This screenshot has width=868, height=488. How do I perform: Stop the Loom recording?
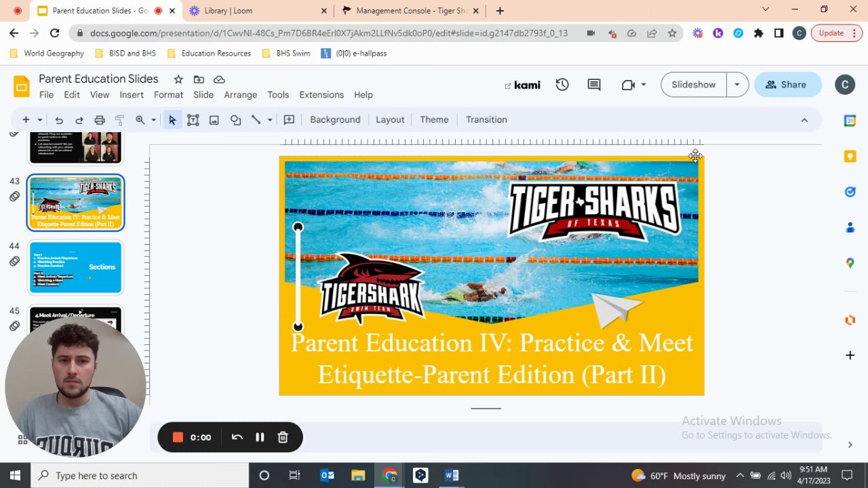[178, 438]
